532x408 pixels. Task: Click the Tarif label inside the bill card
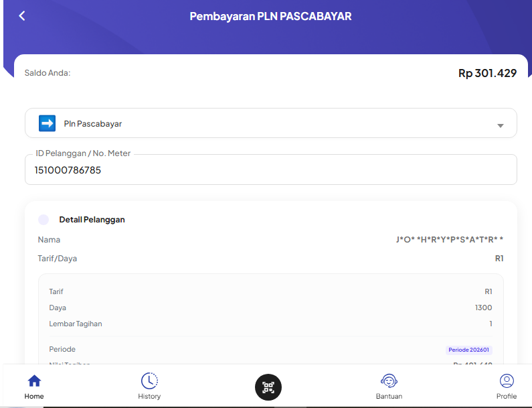click(x=56, y=291)
